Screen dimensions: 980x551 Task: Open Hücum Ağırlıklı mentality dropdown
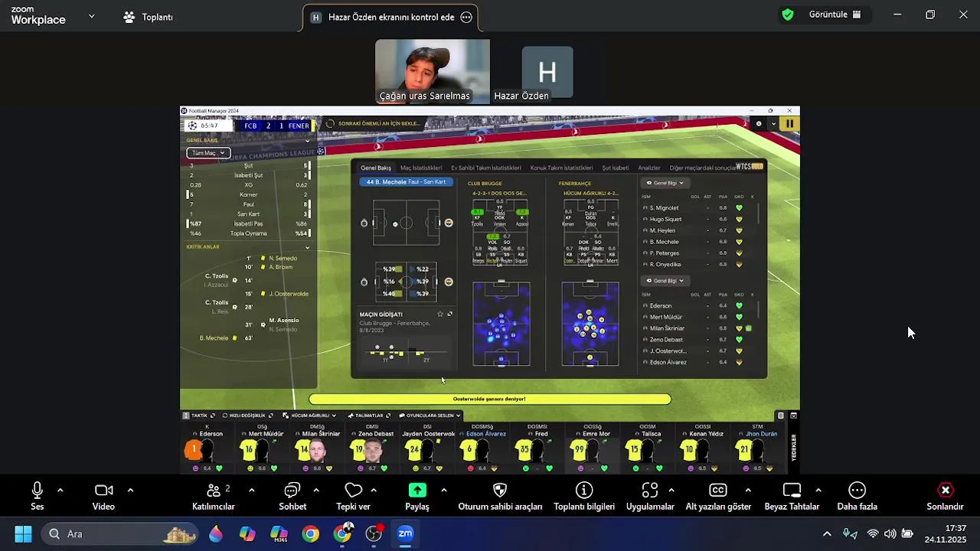coord(309,416)
